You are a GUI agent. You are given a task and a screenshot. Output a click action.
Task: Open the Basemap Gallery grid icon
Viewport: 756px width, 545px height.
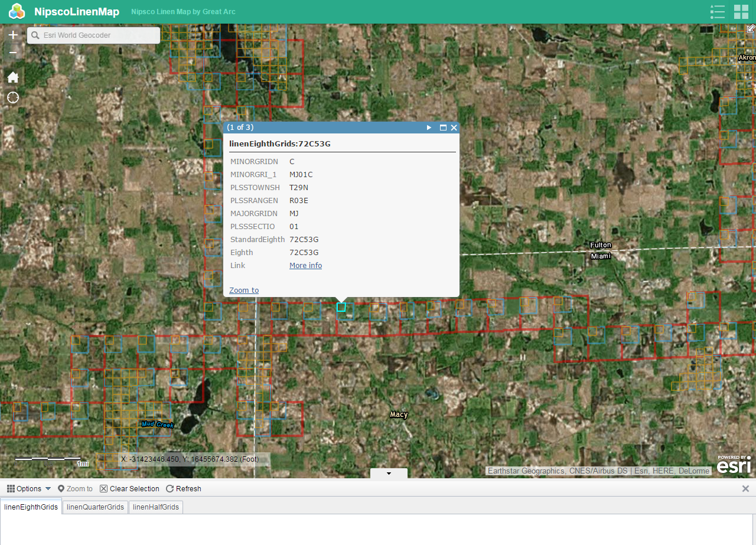[741, 12]
